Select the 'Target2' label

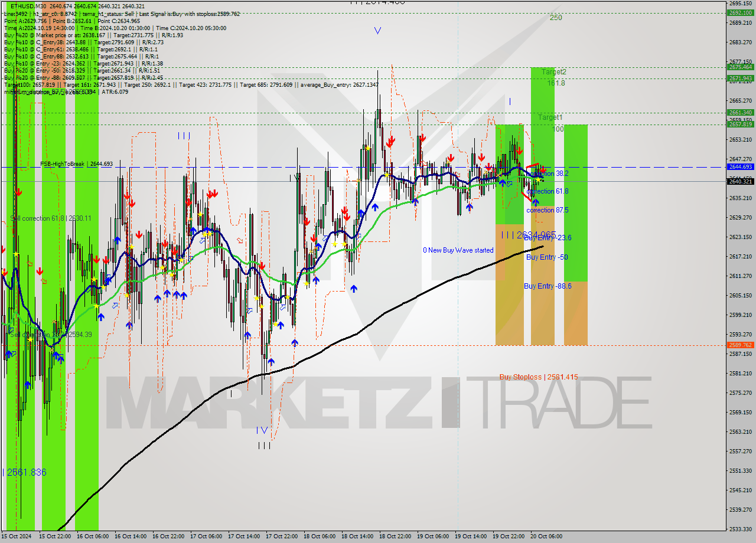point(554,72)
